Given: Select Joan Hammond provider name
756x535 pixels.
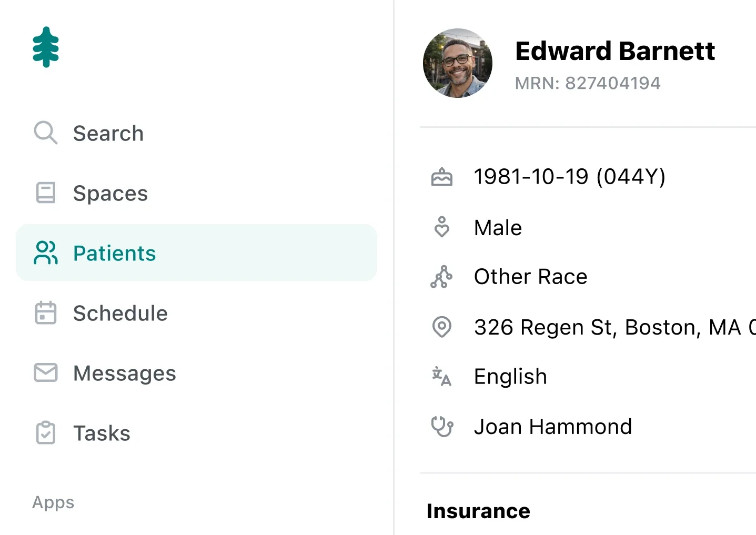Looking at the screenshot, I should pos(552,427).
